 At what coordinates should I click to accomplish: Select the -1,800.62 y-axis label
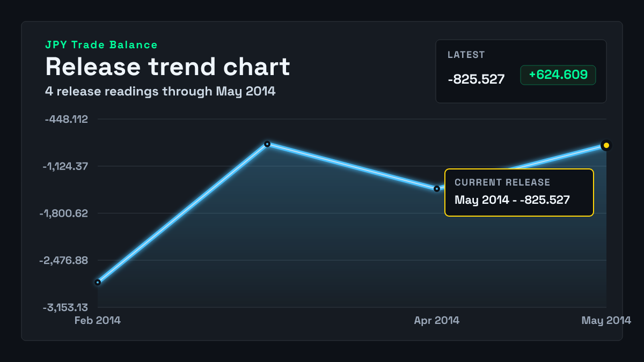pos(64,213)
